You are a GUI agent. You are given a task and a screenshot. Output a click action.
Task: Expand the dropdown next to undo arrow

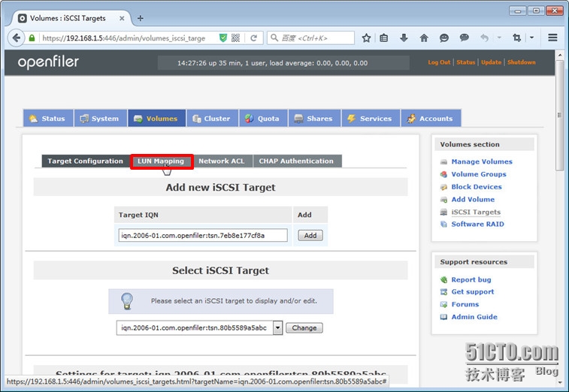click(x=499, y=38)
